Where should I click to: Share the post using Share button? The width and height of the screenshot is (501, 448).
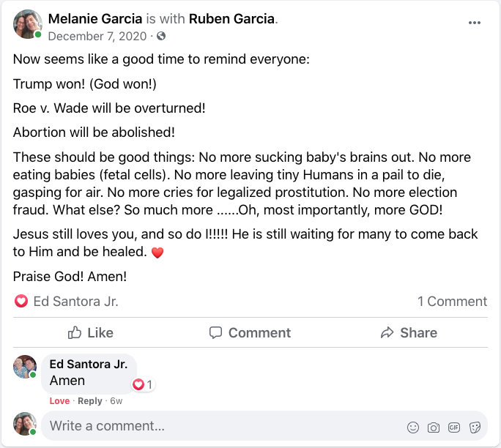coord(409,332)
